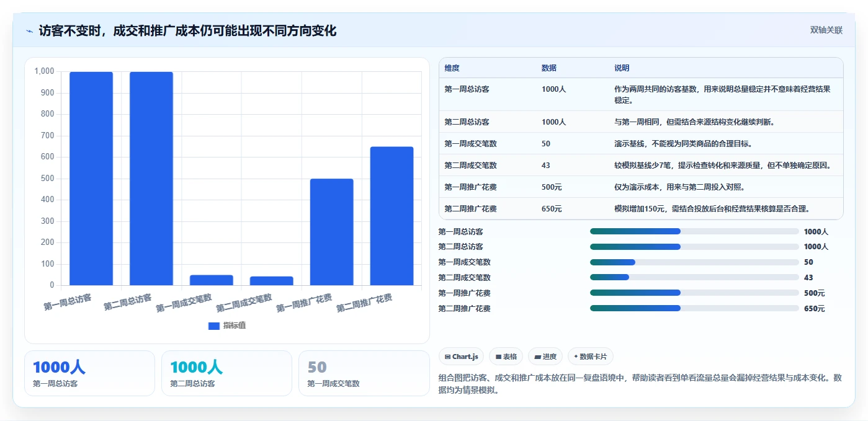This screenshot has height=421, width=868.
Task: Click the 说明 table column header
Action: (622, 68)
